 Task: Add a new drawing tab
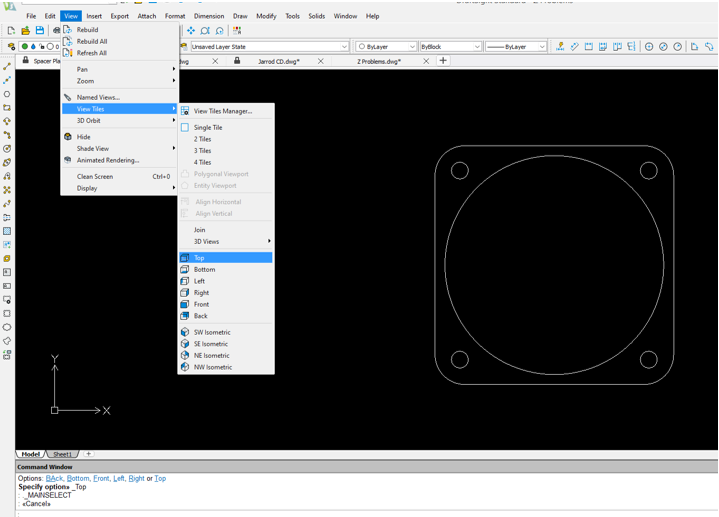(443, 61)
